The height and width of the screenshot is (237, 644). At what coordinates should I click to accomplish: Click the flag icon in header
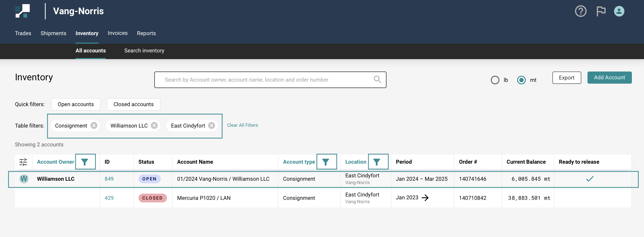point(601,11)
